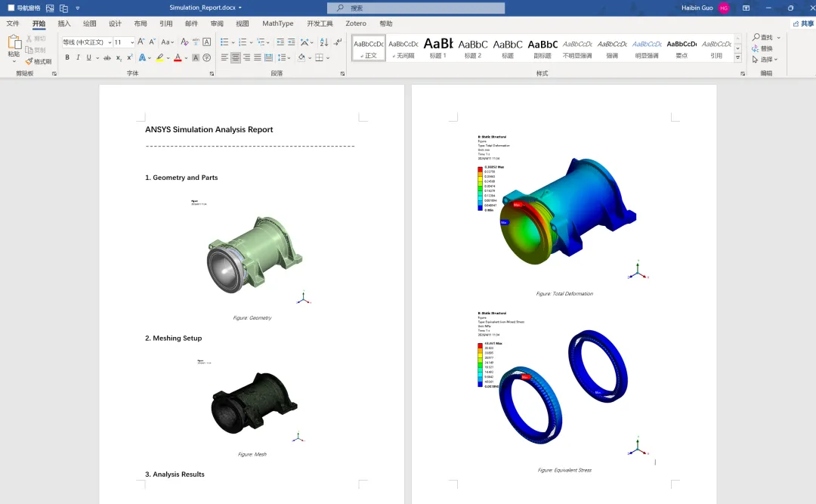Click the Sort A-Z icon
The image size is (816, 504).
pyautogui.click(x=323, y=42)
